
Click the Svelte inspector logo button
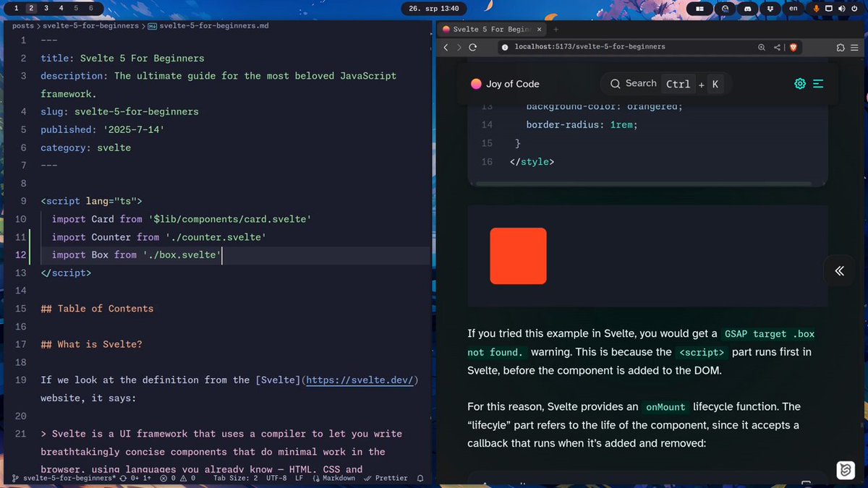[845, 470]
